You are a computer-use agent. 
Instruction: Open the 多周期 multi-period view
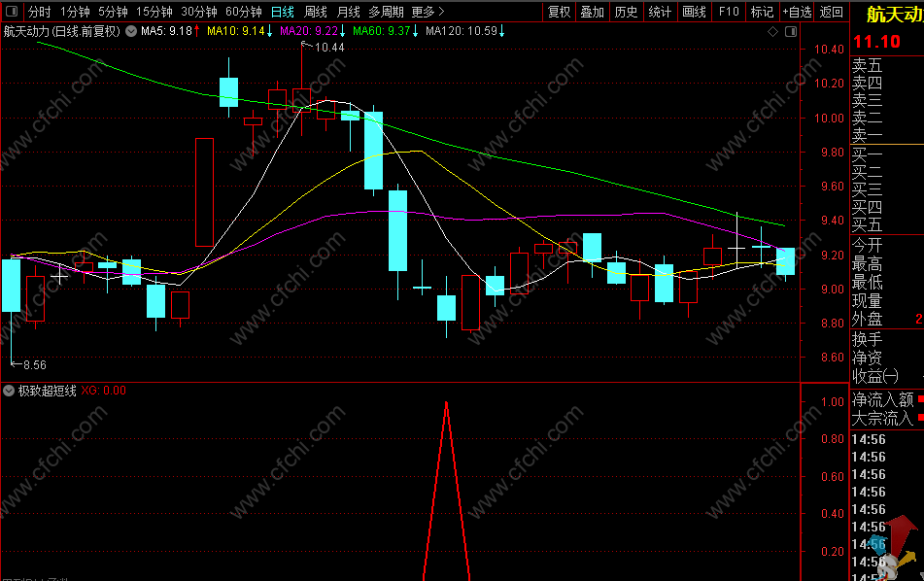387,12
